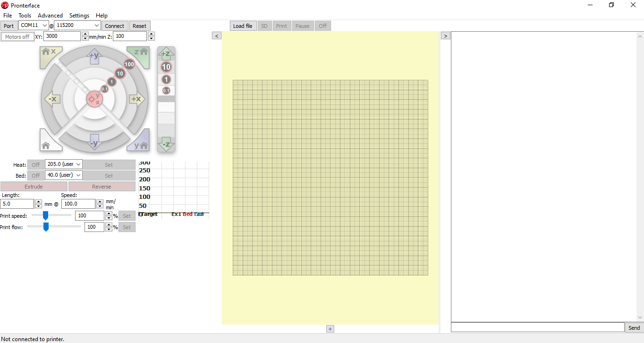644x343 pixels.
Task: Choose the 0.1 mm Z step
Action: point(166,90)
